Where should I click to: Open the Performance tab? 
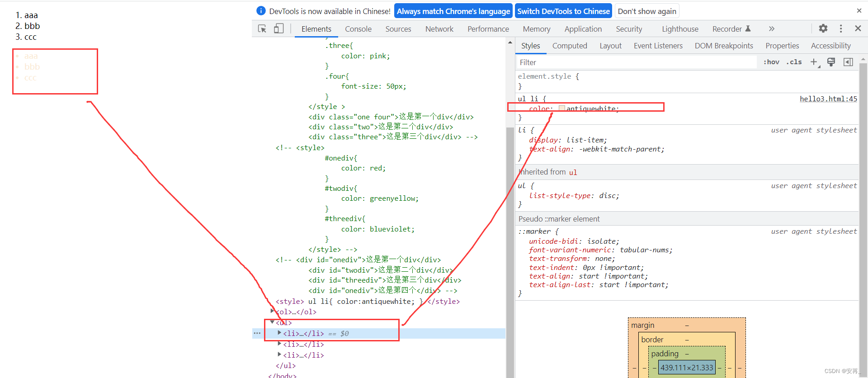point(488,29)
